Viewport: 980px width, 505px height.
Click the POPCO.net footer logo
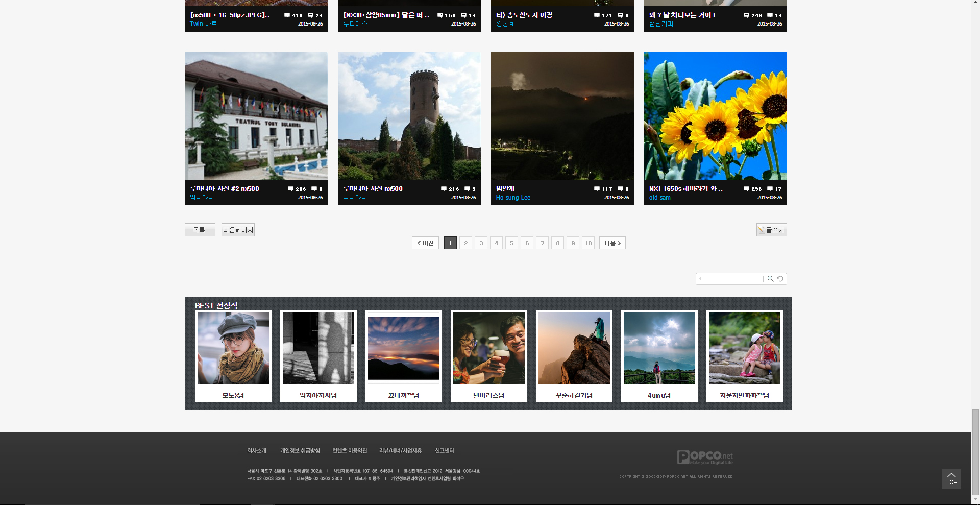(x=704, y=457)
